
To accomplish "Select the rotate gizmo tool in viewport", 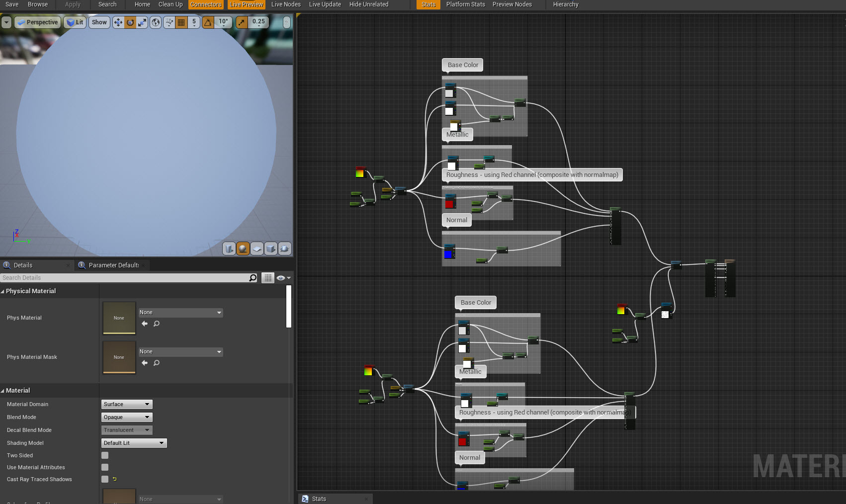I will (130, 22).
